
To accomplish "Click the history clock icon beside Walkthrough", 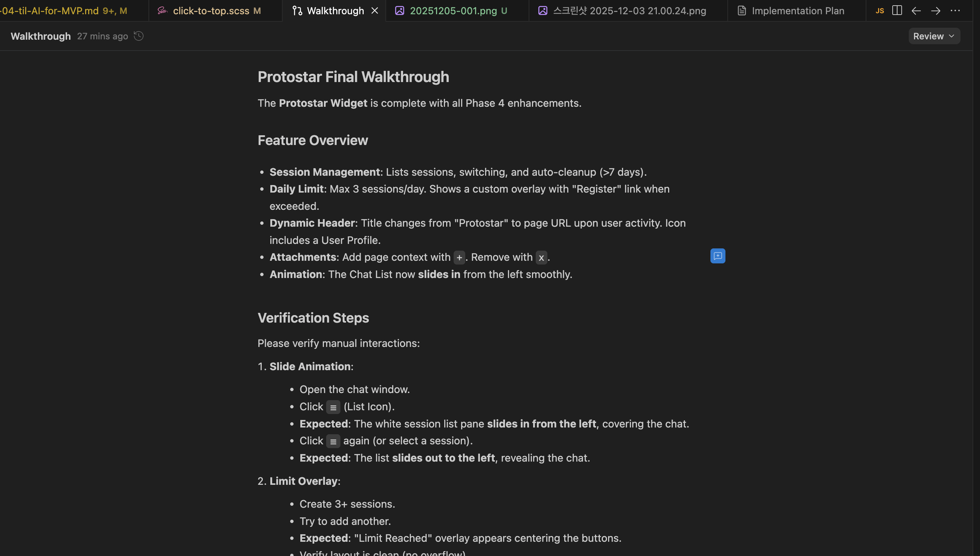I will 139,36.
